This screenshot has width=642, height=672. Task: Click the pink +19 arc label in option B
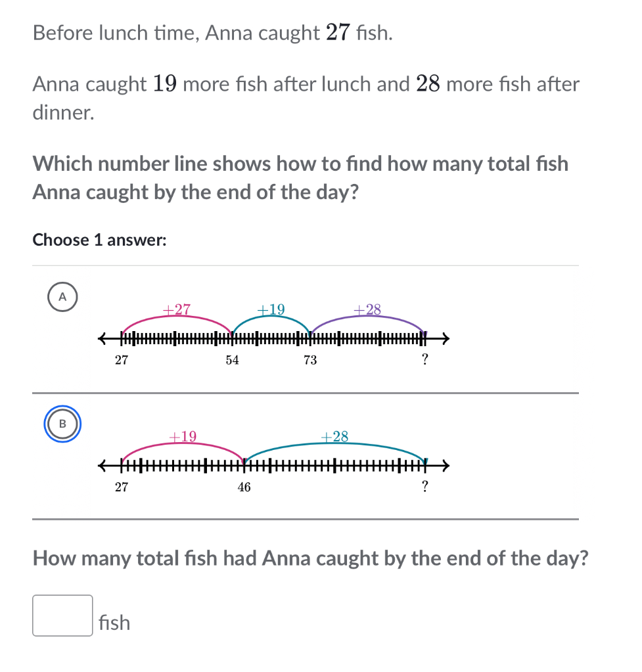[x=183, y=437]
